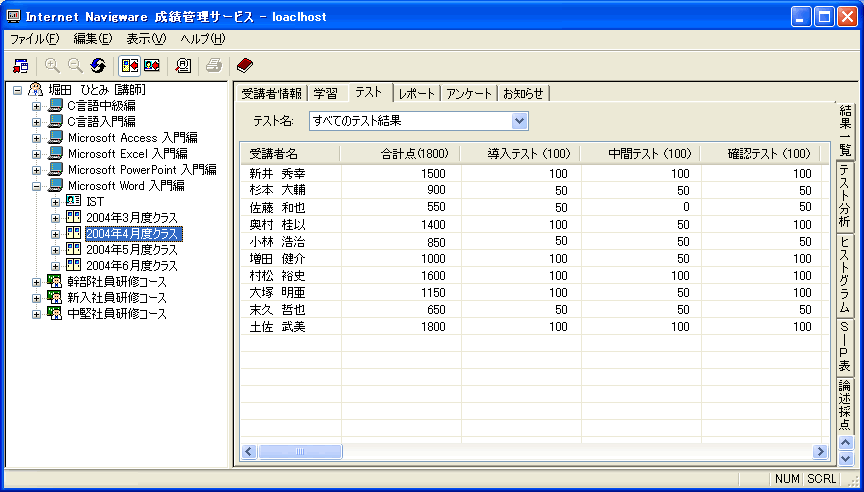This screenshot has height=492, width=864.
Task: Click the horizontal scrollbar right arrow
Action: point(820,452)
